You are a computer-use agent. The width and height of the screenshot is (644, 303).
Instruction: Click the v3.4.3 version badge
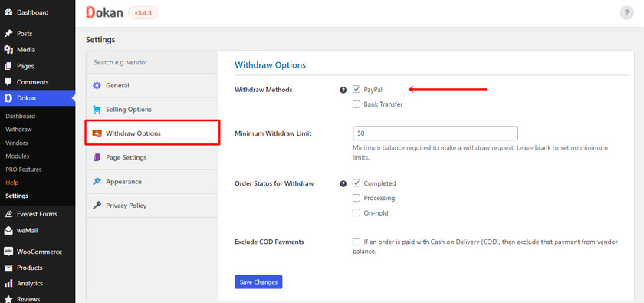tap(143, 13)
